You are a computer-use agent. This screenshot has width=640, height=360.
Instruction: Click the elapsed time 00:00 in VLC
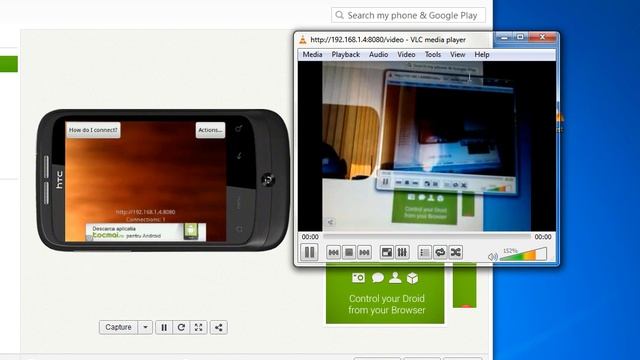click(310, 237)
